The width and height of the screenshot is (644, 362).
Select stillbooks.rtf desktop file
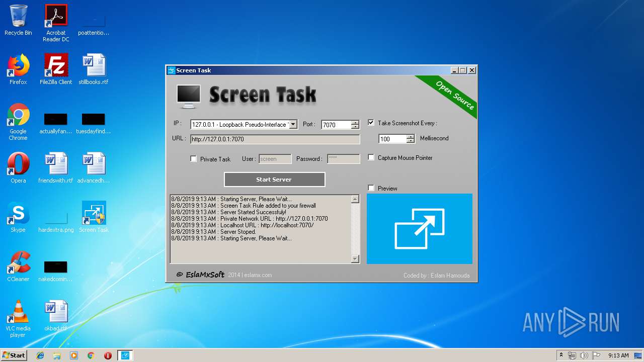coord(94,69)
